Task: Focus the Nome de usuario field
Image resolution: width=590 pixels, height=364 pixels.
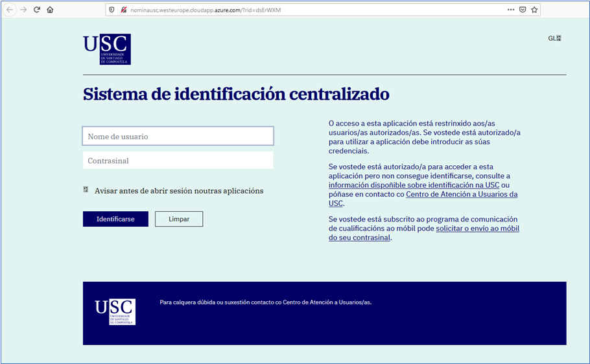Action: tap(178, 136)
